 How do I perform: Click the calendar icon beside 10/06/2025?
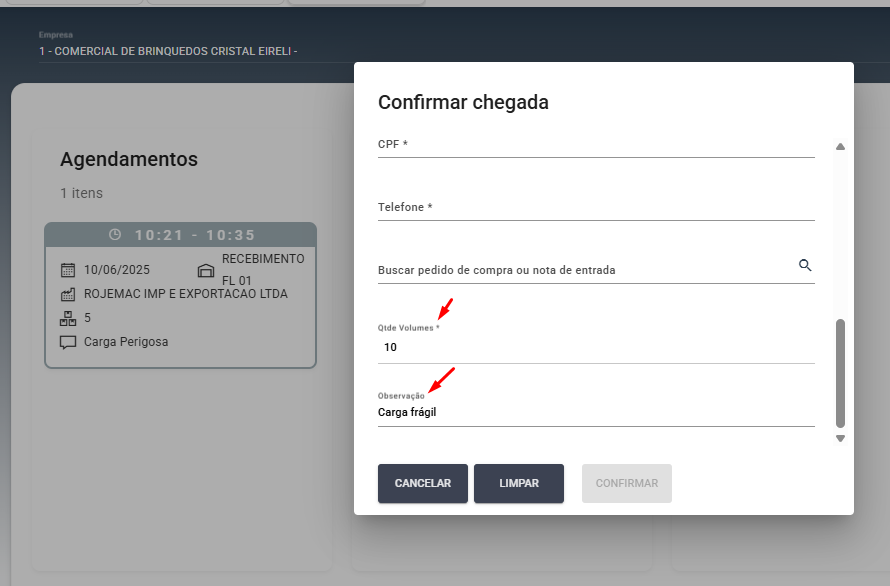click(x=68, y=270)
